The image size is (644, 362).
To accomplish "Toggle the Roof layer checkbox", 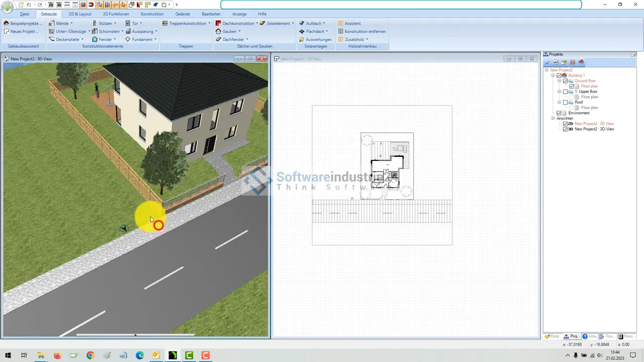I will 565,103.
